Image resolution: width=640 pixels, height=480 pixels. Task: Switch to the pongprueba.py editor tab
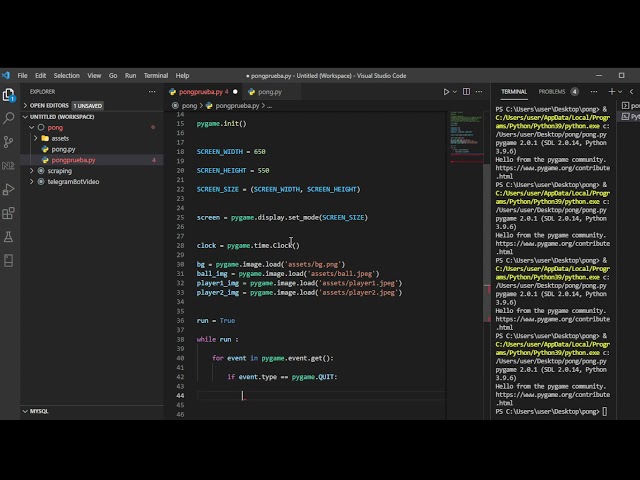tap(203, 92)
